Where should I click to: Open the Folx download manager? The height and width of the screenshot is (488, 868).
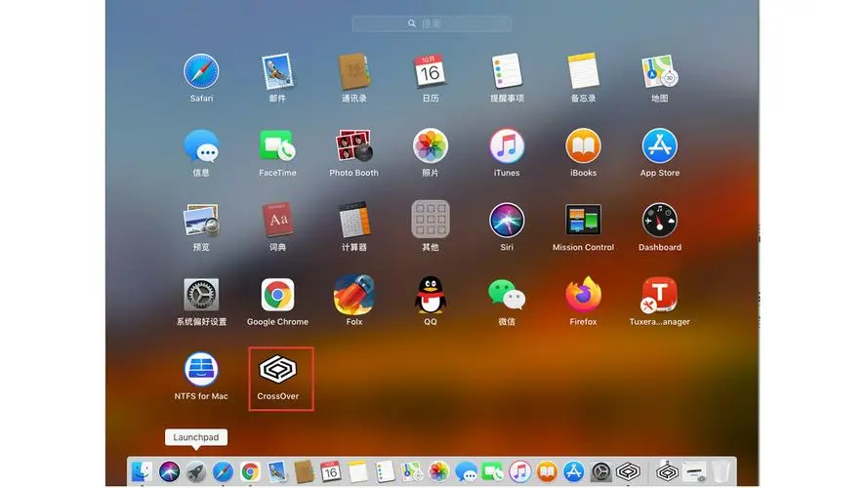click(x=353, y=295)
